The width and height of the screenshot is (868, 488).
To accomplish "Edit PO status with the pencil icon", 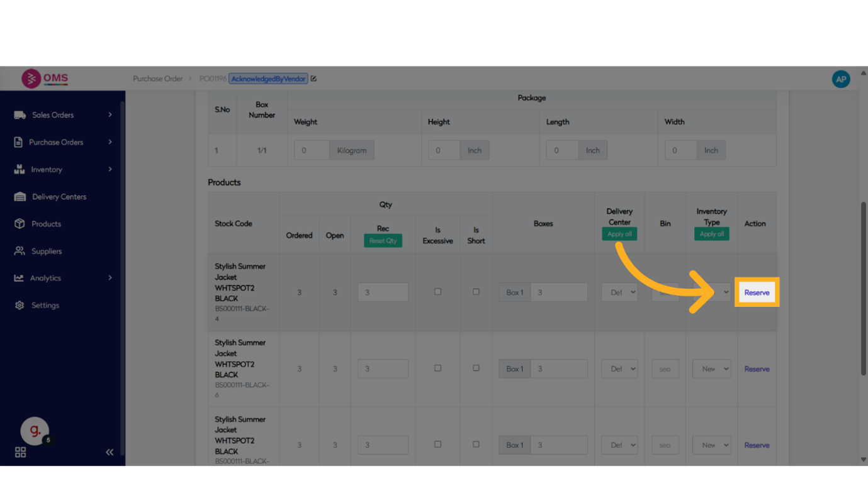I will (x=313, y=79).
